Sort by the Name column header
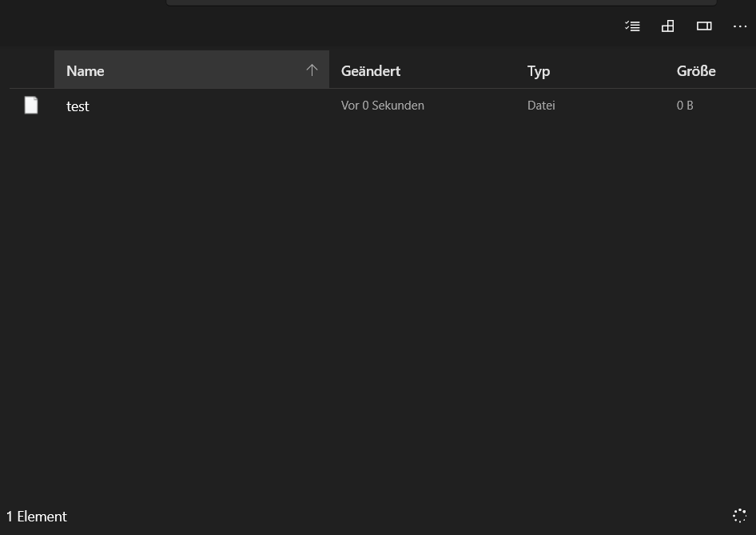The image size is (756, 535). 192,70
